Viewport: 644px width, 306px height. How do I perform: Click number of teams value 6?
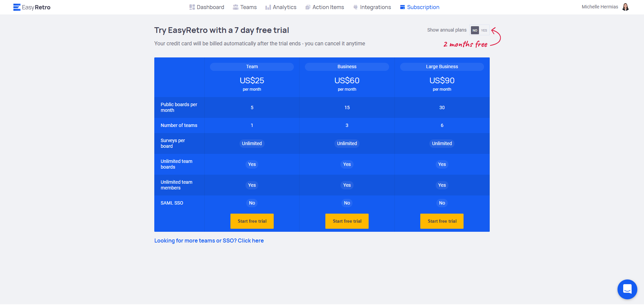pos(442,125)
